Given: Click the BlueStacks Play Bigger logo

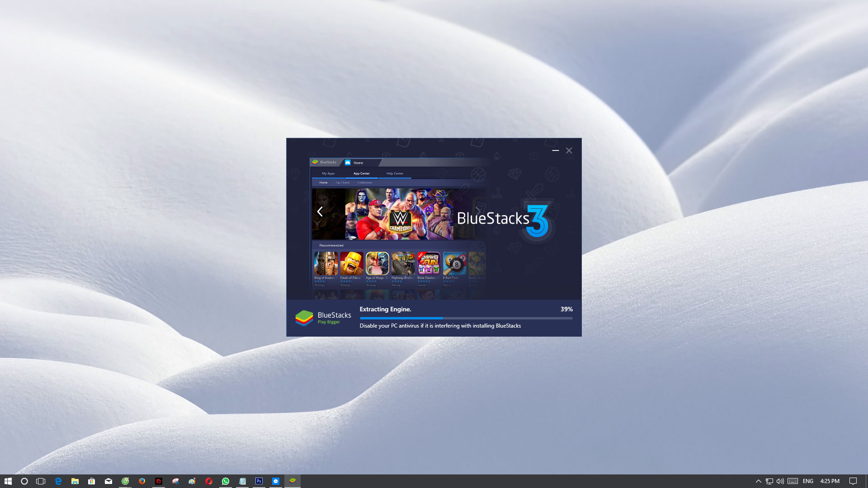Looking at the screenshot, I should click(323, 318).
